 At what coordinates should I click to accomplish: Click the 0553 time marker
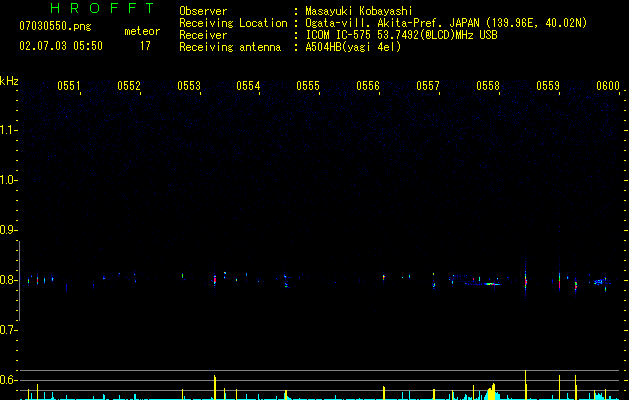click(189, 86)
